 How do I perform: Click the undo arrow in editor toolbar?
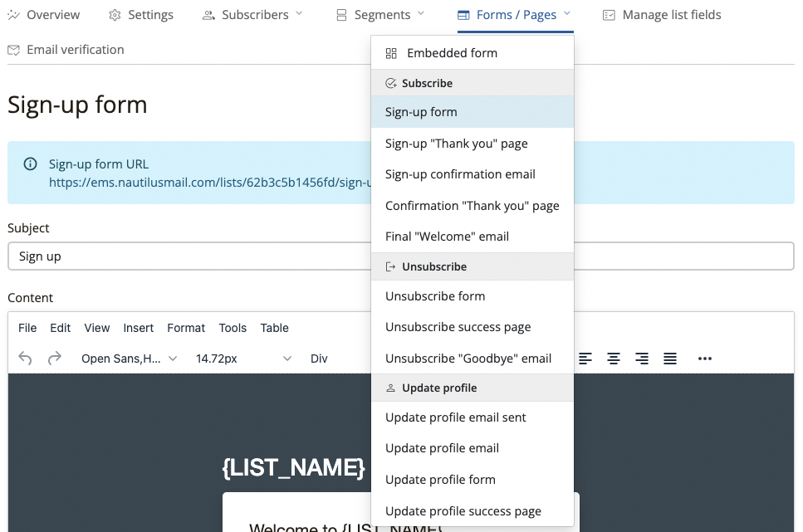point(25,359)
